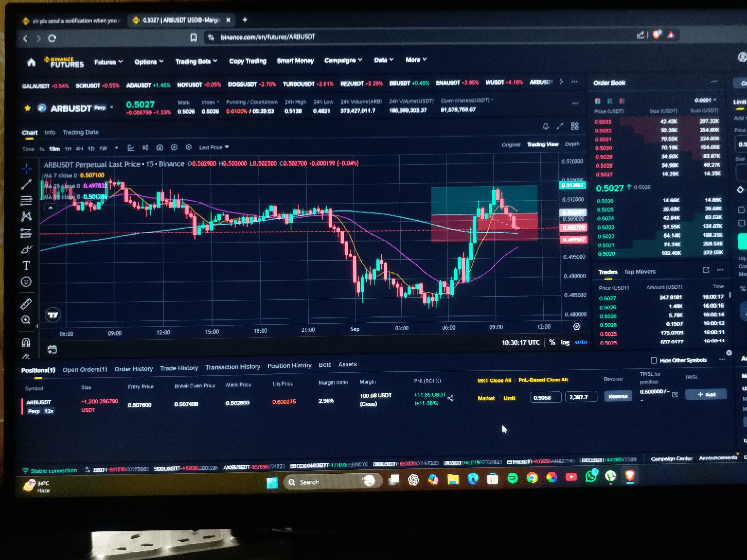
Task: Select the crosshair cursor tool
Action: coord(26,168)
